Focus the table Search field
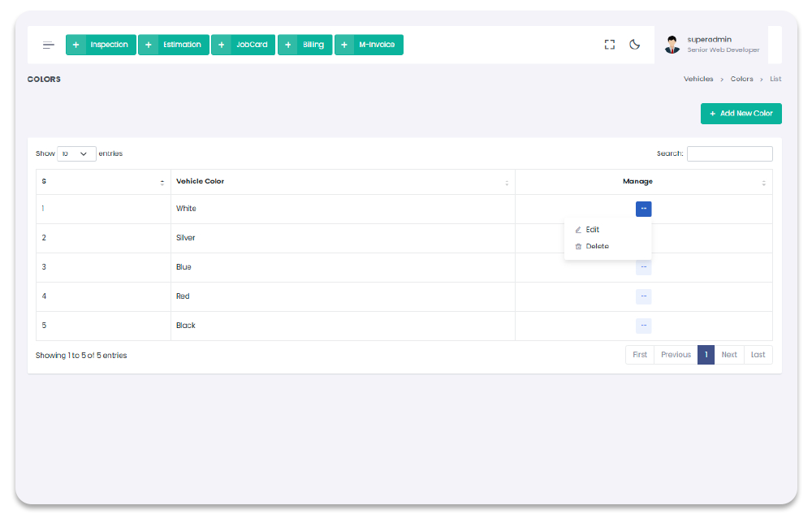This screenshot has height=514, width=812. tap(729, 153)
